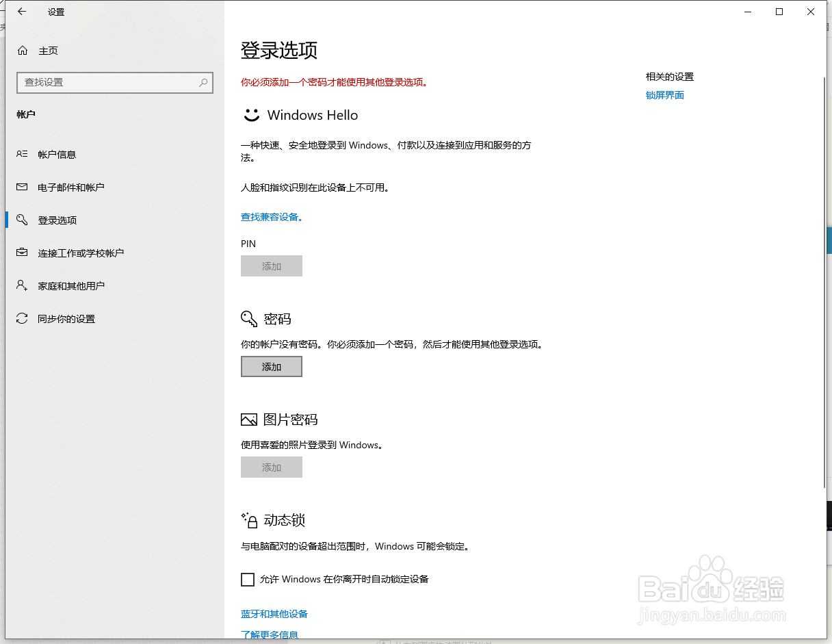Click the greyed 添加 button under PIN
Image resolution: width=832 pixels, height=644 pixels.
(x=272, y=266)
